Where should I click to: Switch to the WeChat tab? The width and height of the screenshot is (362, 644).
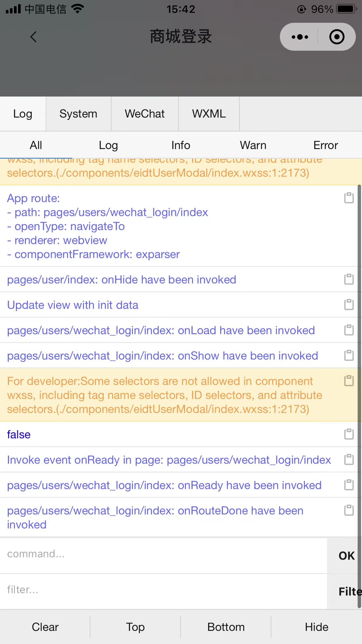point(145,114)
